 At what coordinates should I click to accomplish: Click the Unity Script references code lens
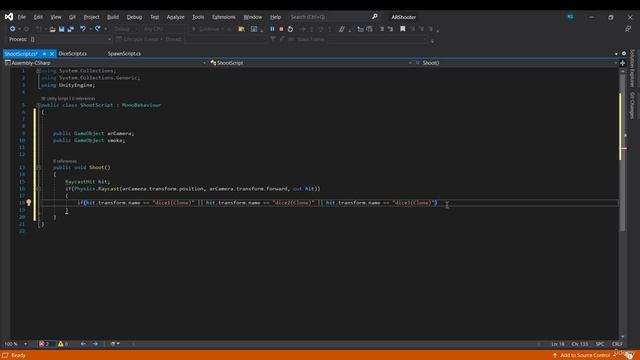click(68, 99)
